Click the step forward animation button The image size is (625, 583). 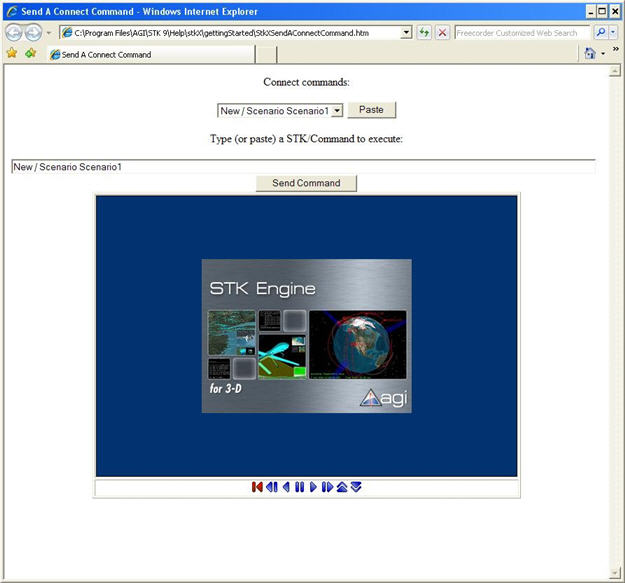tap(327, 487)
